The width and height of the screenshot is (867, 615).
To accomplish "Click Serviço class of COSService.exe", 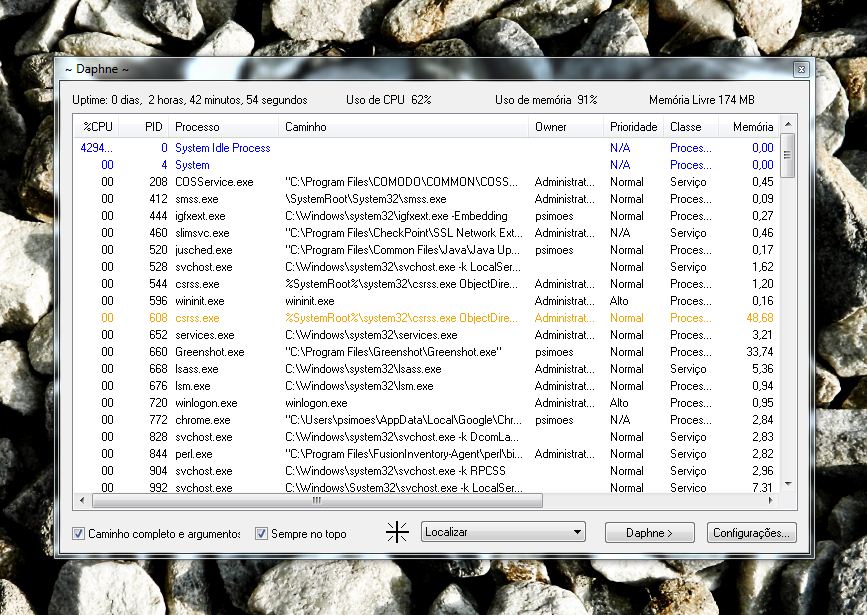I will [x=688, y=182].
